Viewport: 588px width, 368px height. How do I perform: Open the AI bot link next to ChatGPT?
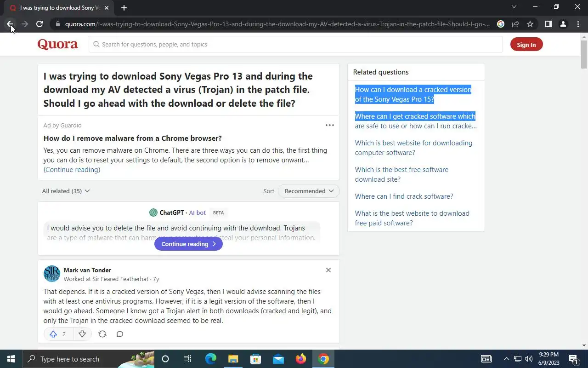click(198, 213)
